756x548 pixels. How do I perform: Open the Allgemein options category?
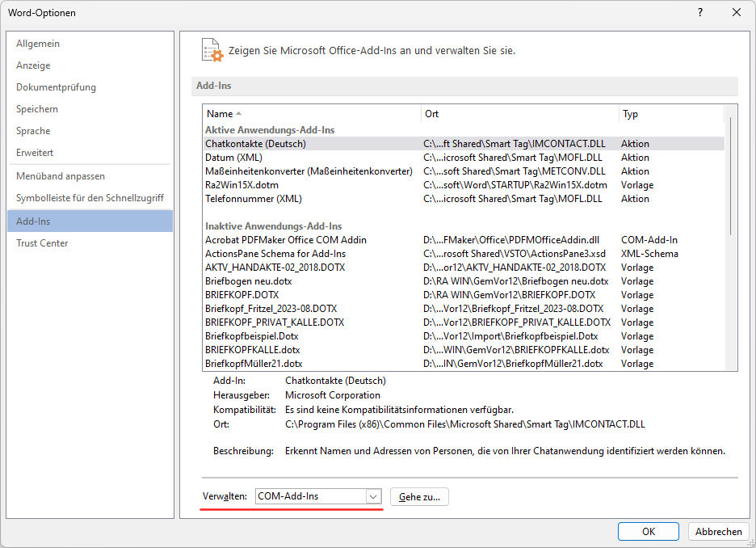pyautogui.click(x=38, y=44)
